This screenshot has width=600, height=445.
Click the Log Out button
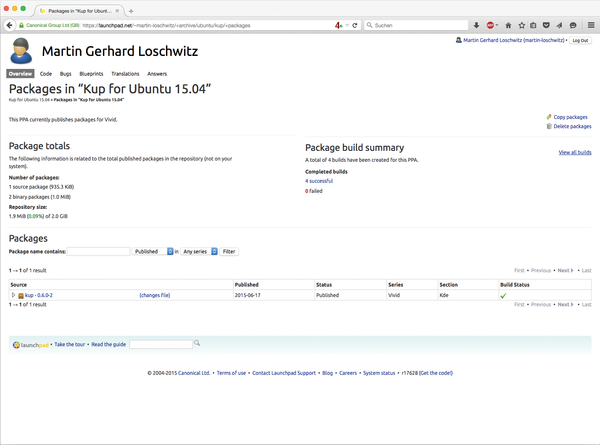(x=580, y=40)
